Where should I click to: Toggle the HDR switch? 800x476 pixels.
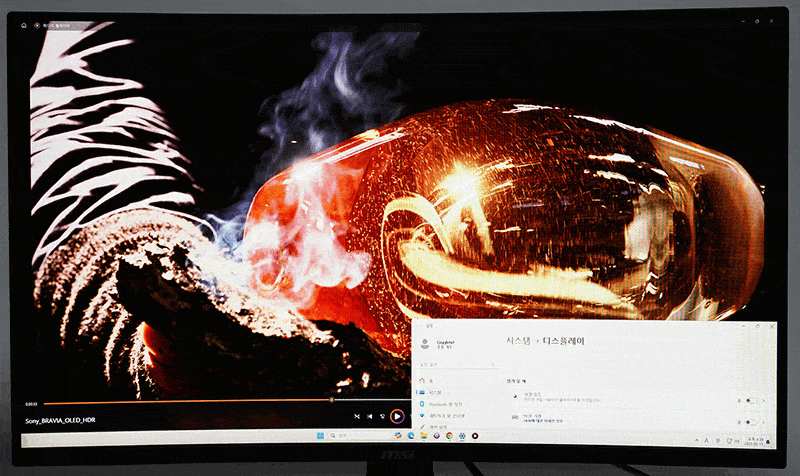click(x=750, y=422)
